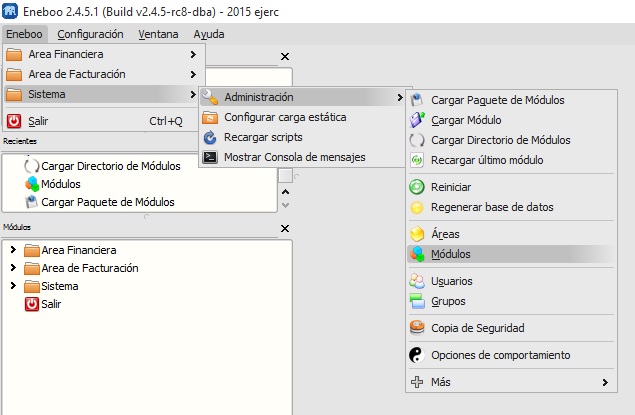Viewport: 635px width, 415px height.
Task: Open the Configuración menu
Action: 90,34
